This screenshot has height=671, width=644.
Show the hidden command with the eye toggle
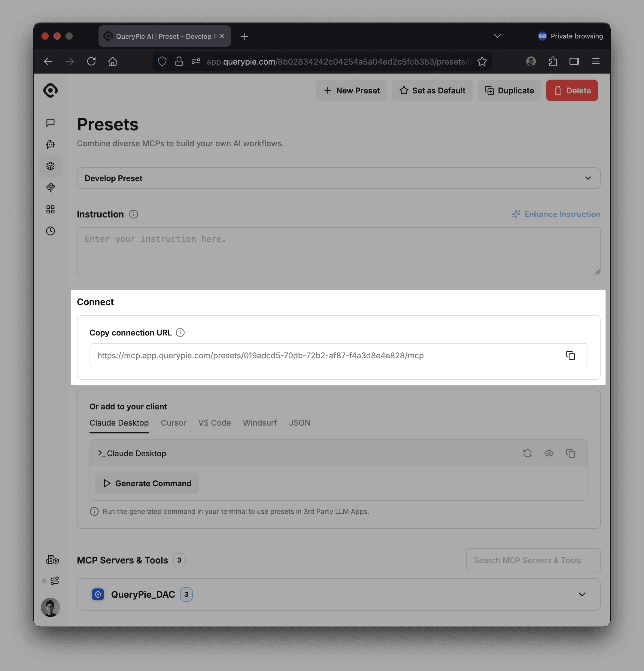pos(549,453)
